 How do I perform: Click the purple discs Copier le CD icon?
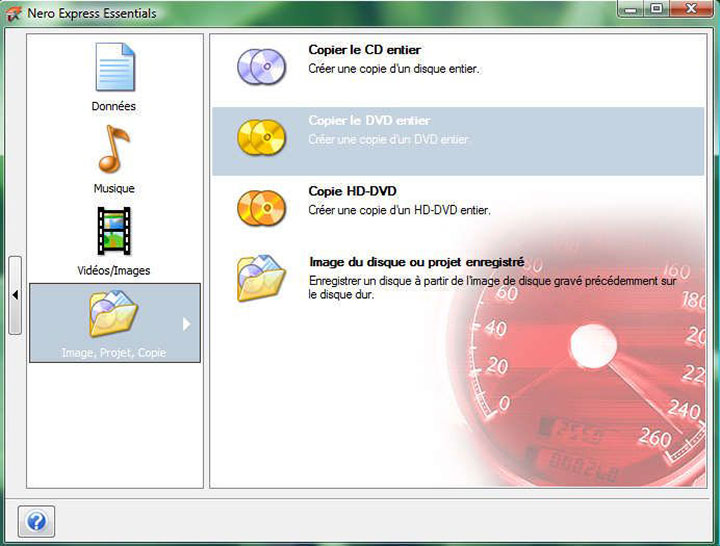(261, 67)
